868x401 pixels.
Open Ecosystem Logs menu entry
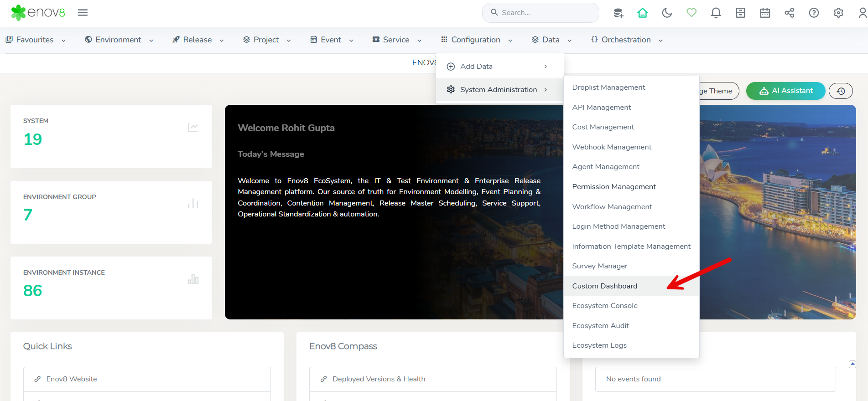(599, 345)
